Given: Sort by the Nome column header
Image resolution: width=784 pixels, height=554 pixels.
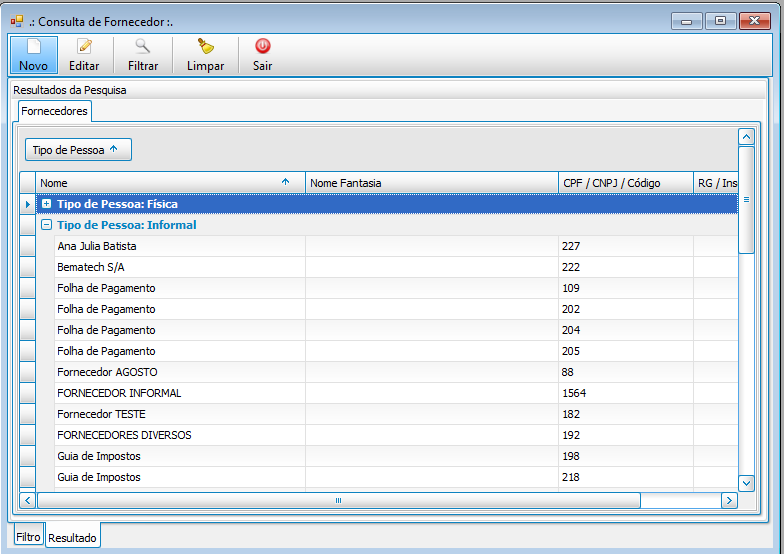Looking at the screenshot, I should click(170, 182).
